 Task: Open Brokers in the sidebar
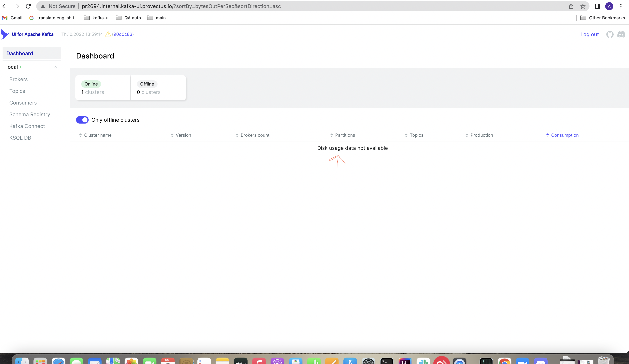(x=18, y=79)
